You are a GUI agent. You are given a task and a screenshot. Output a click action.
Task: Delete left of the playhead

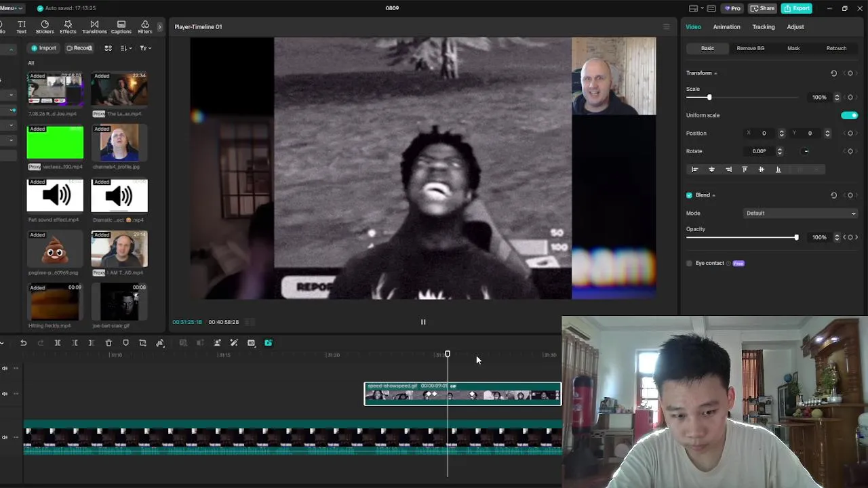(x=75, y=343)
